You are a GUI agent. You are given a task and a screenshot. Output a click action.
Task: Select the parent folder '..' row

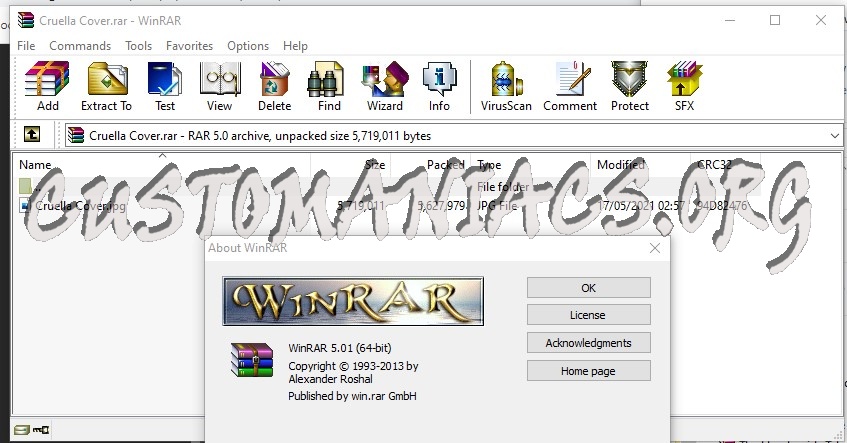(x=387, y=187)
